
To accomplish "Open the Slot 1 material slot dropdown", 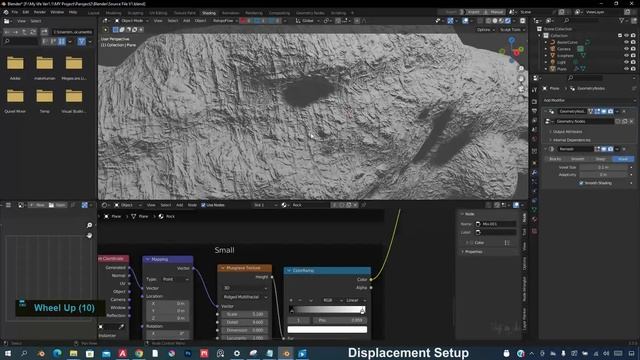I will tap(265, 205).
